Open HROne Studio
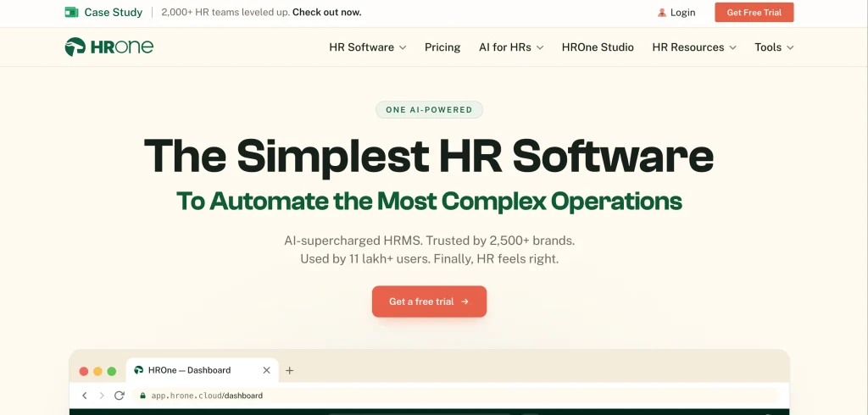 point(598,47)
